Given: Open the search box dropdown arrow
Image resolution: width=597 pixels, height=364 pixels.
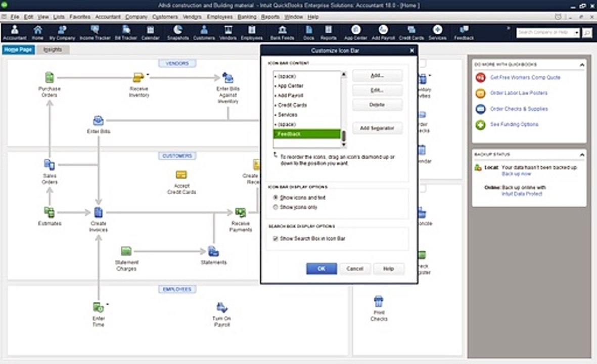Looking at the screenshot, I should (x=577, y=33).
